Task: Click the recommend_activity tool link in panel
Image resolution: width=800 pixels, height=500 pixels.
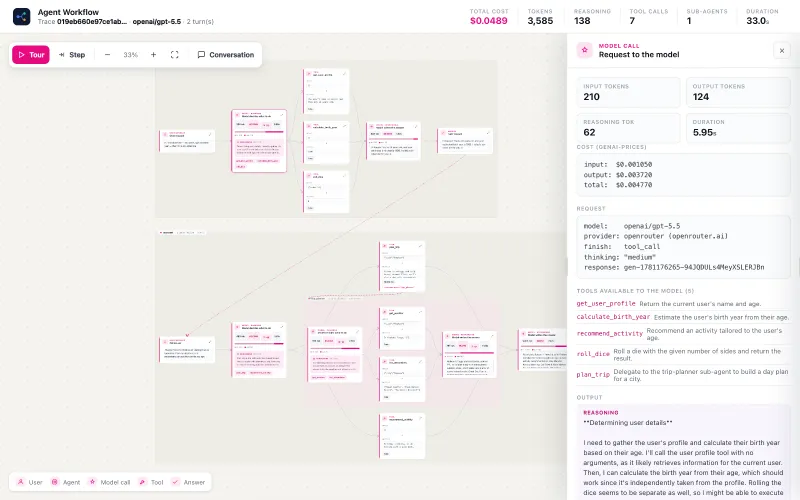Action: click(610, 334)
